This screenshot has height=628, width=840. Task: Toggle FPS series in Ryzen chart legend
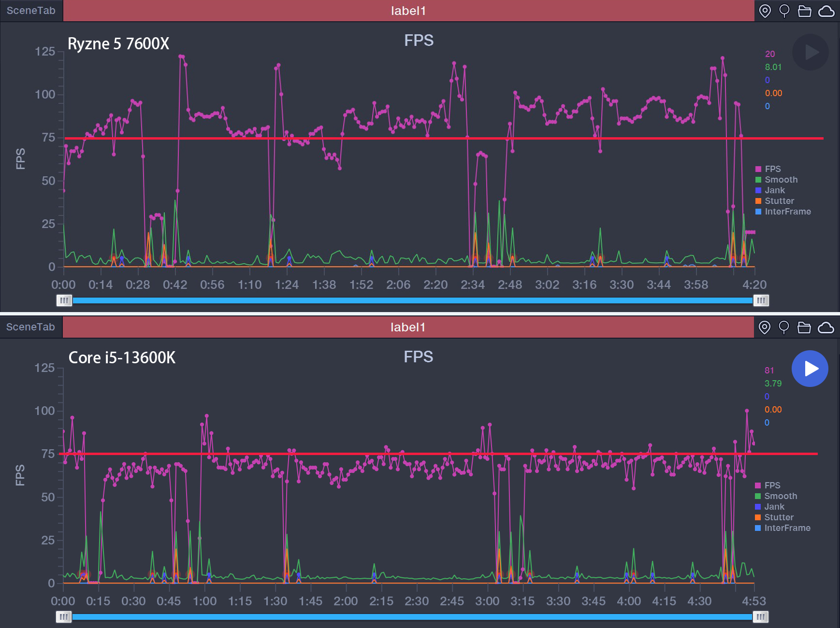pos(768,169)
